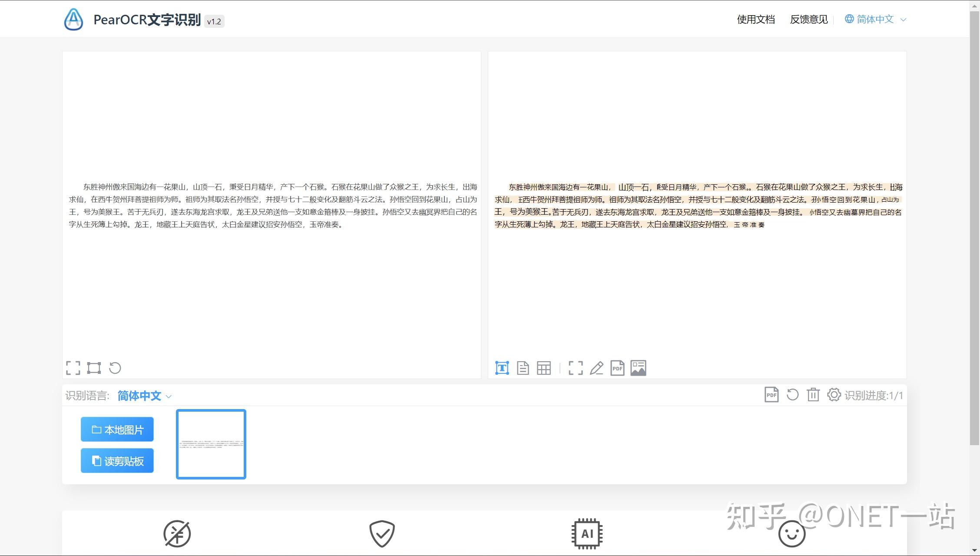
Task: Open the settings gear near 识别进度
Action: (834, 395)
